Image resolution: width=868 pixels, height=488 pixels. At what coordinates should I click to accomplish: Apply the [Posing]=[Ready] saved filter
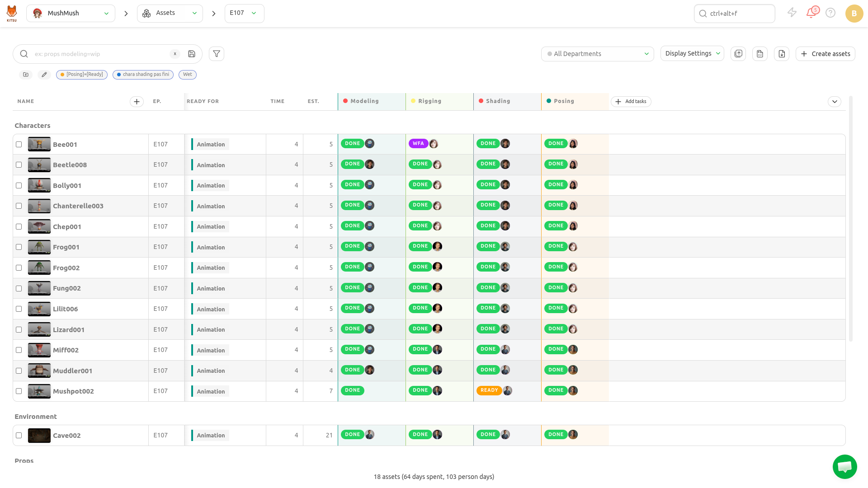(82, 75)
